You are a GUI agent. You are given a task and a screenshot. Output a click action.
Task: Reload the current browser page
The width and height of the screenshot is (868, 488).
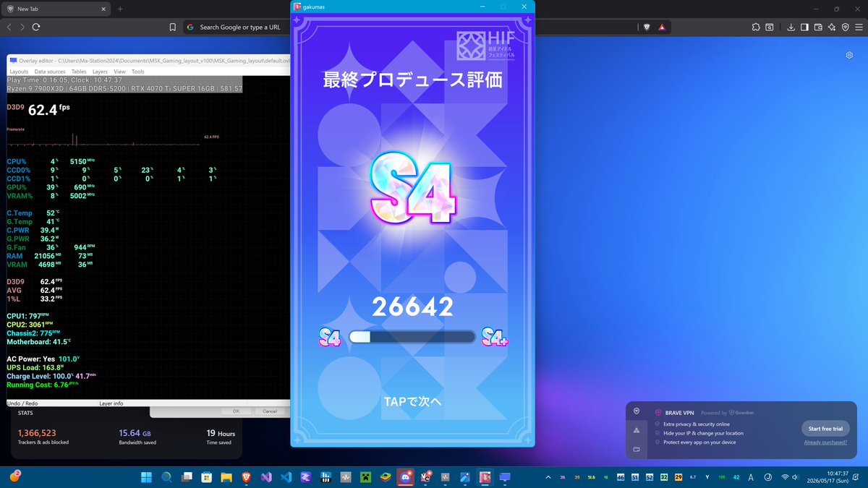[x=35, y=27]
